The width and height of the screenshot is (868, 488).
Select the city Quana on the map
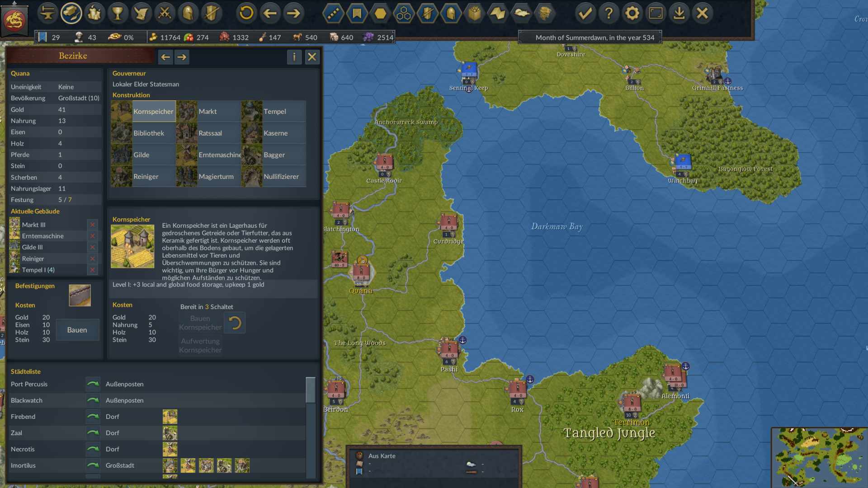[361, 273]
